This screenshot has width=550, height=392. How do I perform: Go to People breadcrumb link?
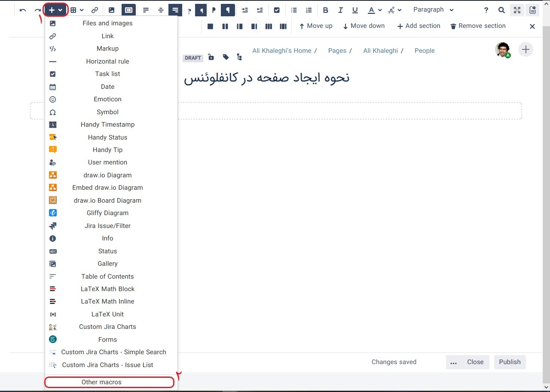point(425,51)
